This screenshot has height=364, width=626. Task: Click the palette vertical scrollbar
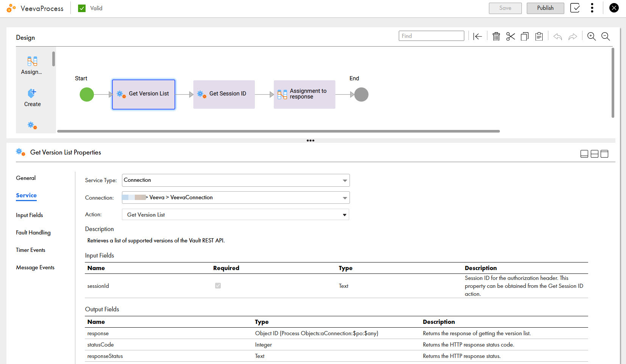click(x=54, y=59)
